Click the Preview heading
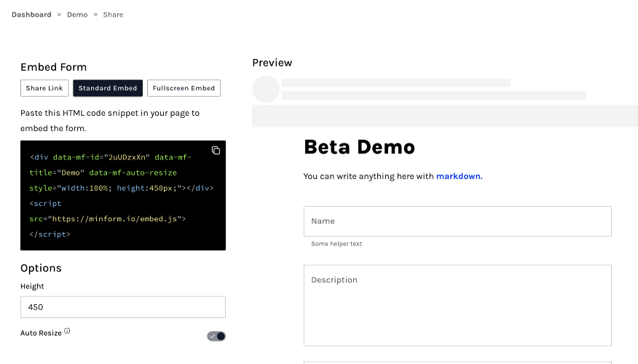This screenshot has height=364, width=638. [272, 63]
